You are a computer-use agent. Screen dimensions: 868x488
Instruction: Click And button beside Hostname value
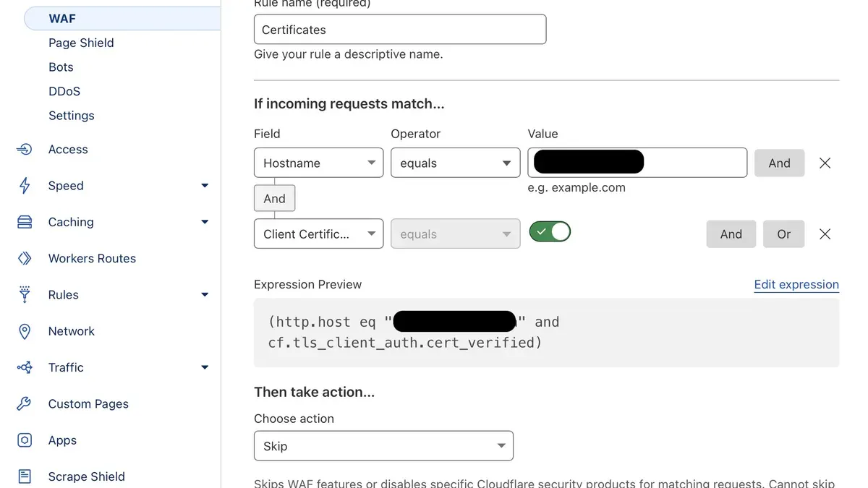779,163
